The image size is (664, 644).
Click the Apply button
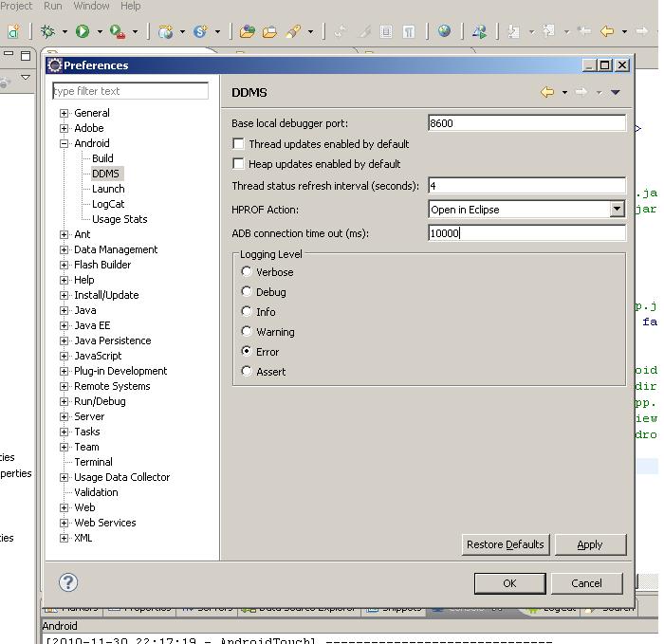590,544
